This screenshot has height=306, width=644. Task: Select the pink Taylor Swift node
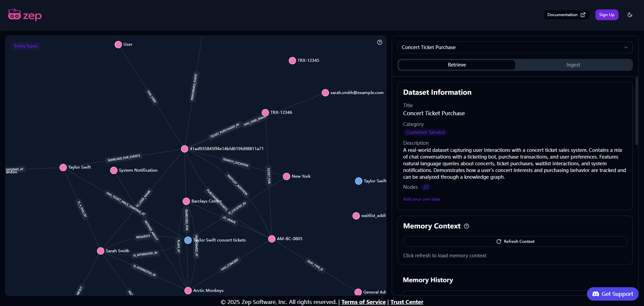click(63, 167)
